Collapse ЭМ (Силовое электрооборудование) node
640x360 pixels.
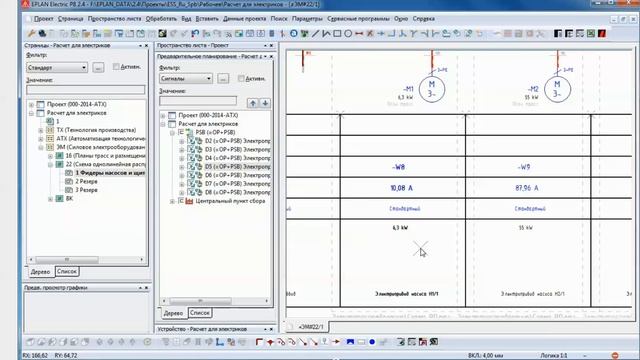click(41, 147)
